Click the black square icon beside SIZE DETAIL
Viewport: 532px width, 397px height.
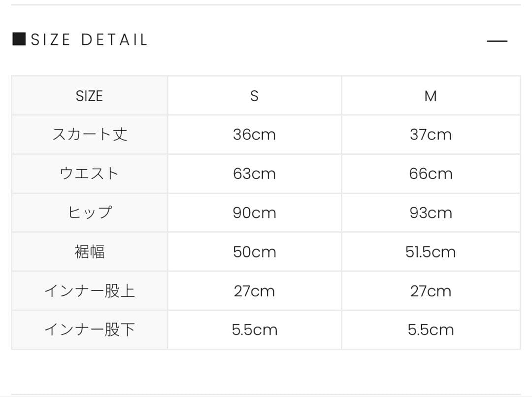(19, 39)
